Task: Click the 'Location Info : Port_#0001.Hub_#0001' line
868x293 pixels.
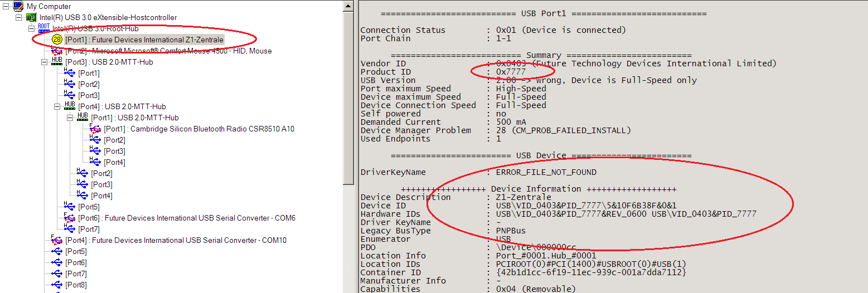Action: tap(478, 256)
